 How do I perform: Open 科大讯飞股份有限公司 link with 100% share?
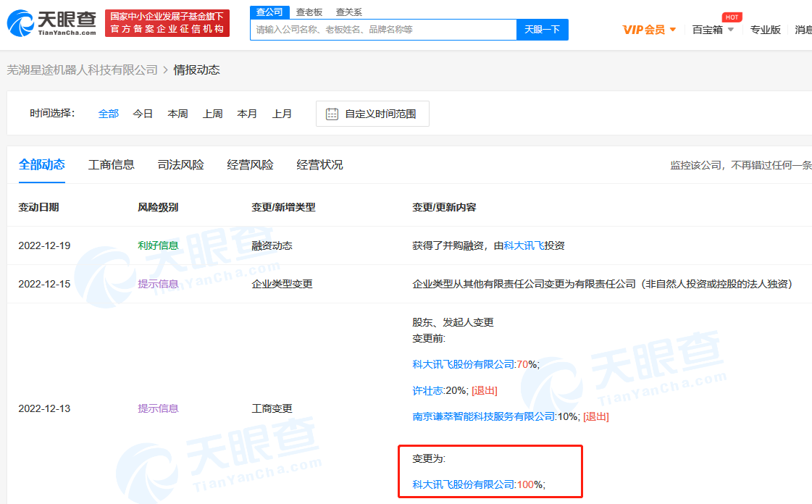(464, 484)
